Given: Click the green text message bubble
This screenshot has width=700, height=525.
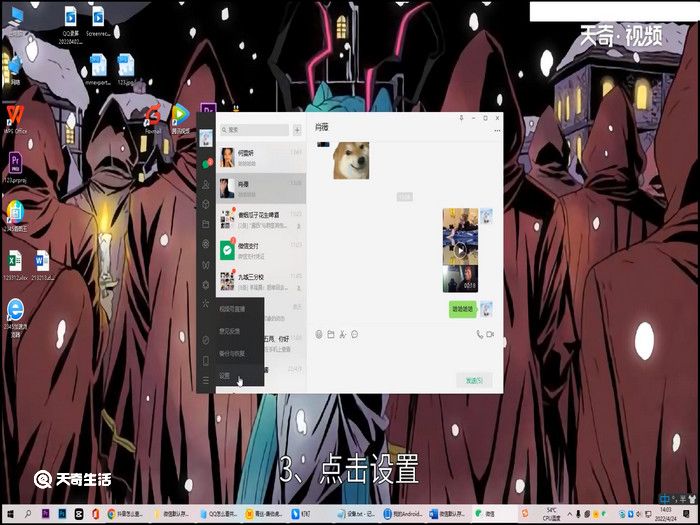Looking at the screenshot, I should point(462,309).
